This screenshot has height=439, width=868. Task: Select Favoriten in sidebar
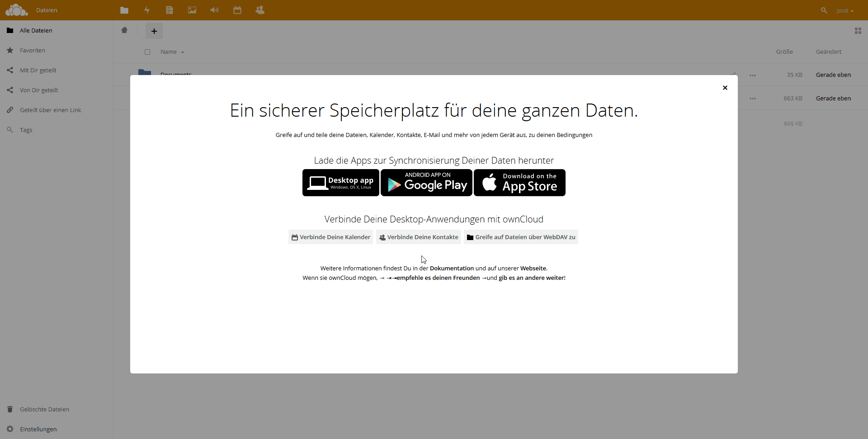[56, 50]
